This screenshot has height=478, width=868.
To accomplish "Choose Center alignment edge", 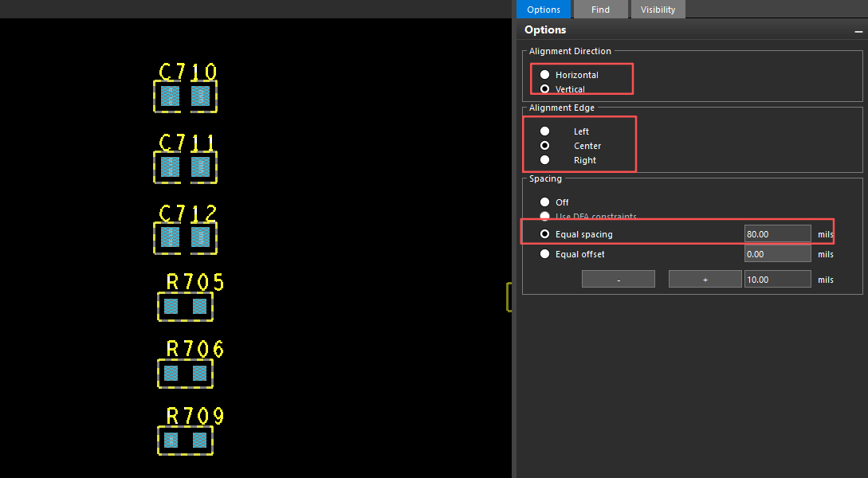I will tap(545, 146).
